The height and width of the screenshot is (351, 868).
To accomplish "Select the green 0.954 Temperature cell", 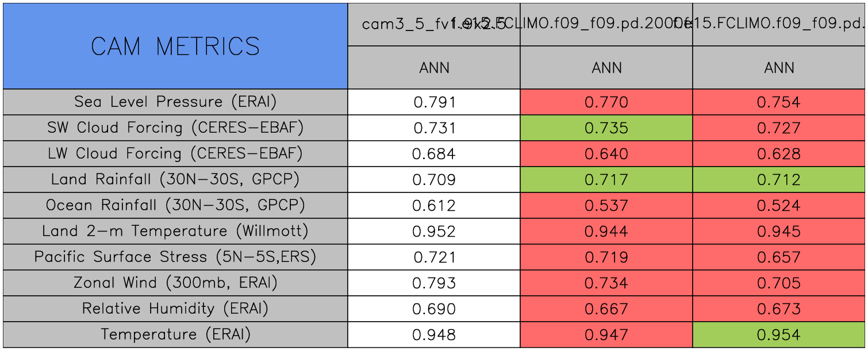I will click(x=779, y=335).
